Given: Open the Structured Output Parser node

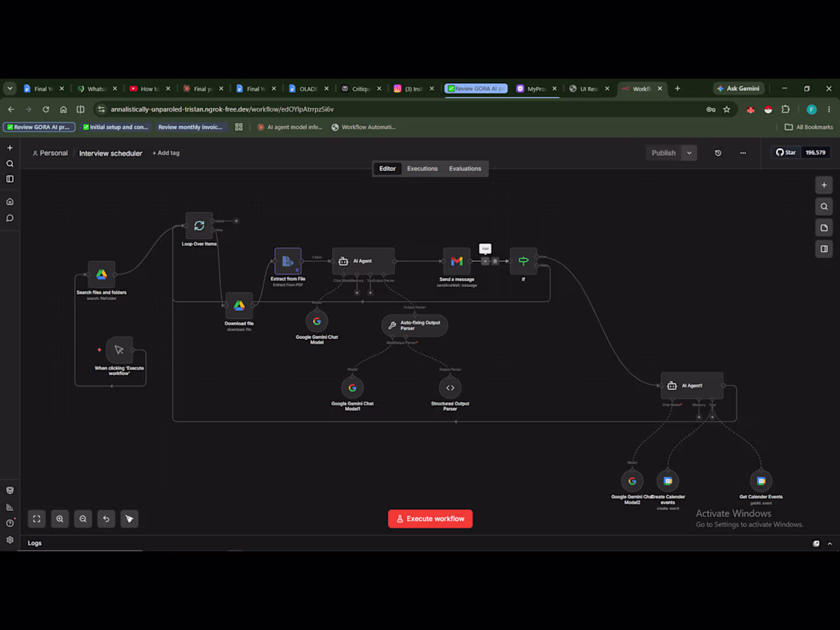Looking at the screenshot, I should 450,388.
